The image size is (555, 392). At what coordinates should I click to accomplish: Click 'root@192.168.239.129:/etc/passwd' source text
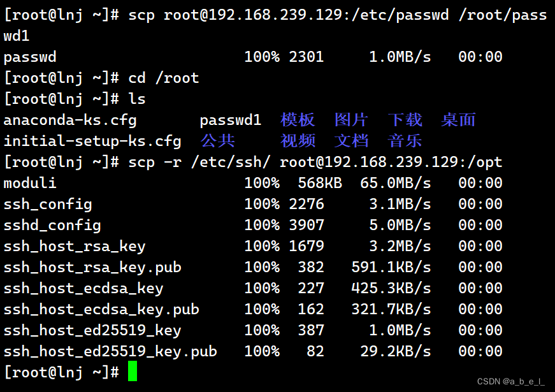pyautogui.click(x=306, y=15)
